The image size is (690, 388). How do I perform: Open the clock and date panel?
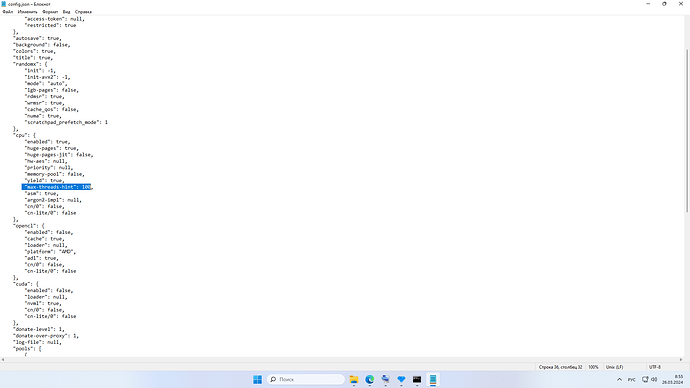(x=673, y=379)
